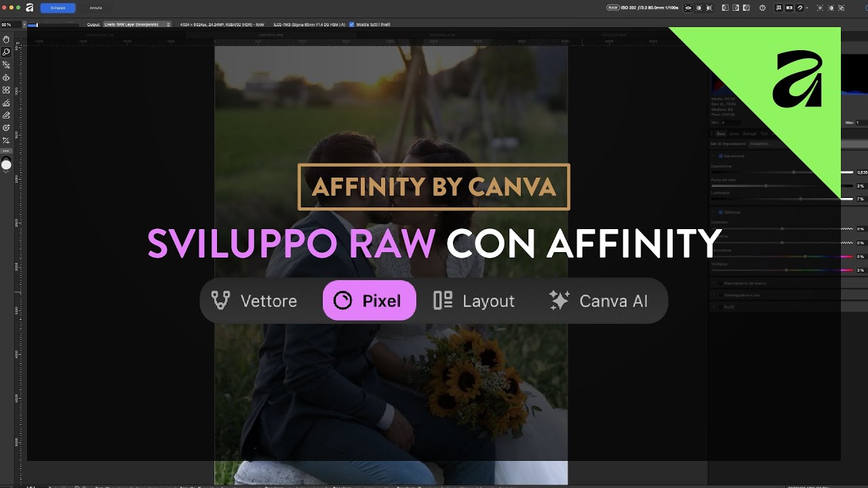Switch to the Base tab
This screenshot has width=868, height=488.
721,134
